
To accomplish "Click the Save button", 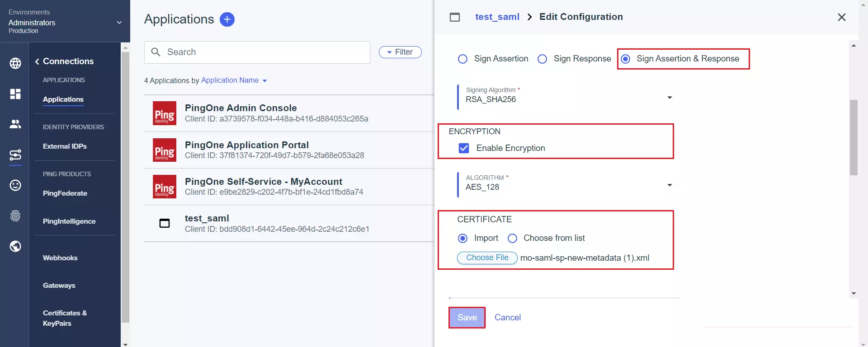I will click(467, 318).
